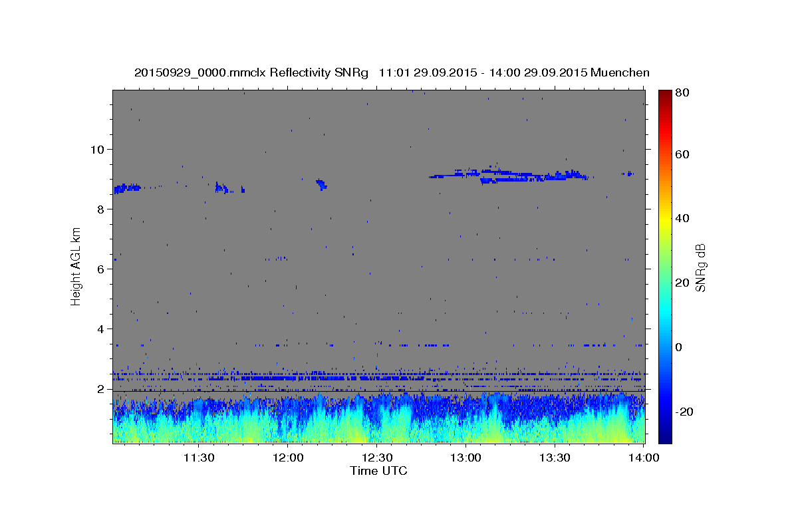Click the colorbar value 40

682,218
